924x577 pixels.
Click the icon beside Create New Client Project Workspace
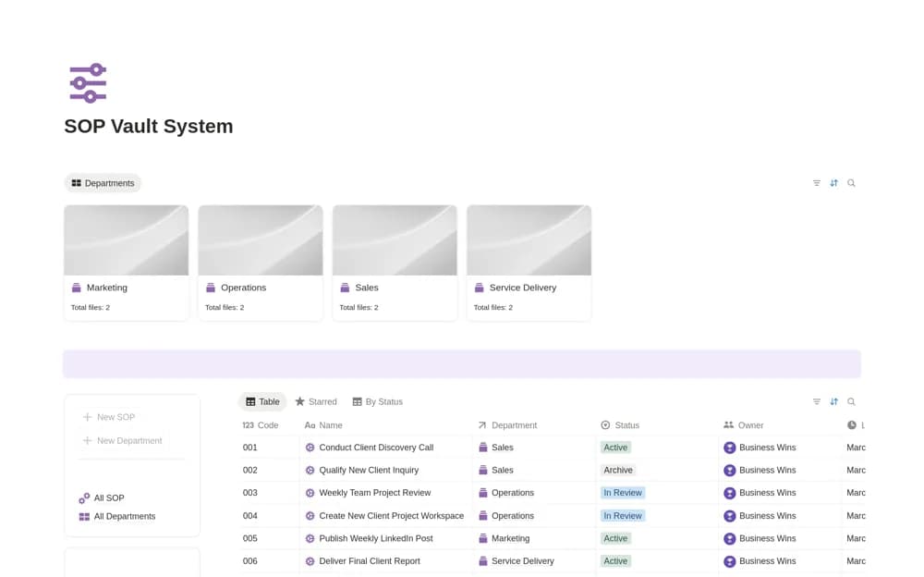(x=310, y=516)
